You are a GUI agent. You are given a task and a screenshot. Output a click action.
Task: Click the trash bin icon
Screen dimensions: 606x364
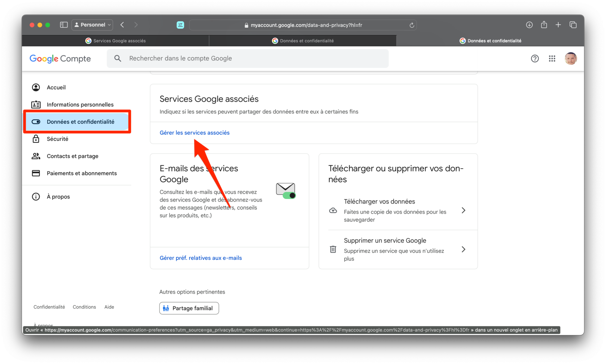333,249
